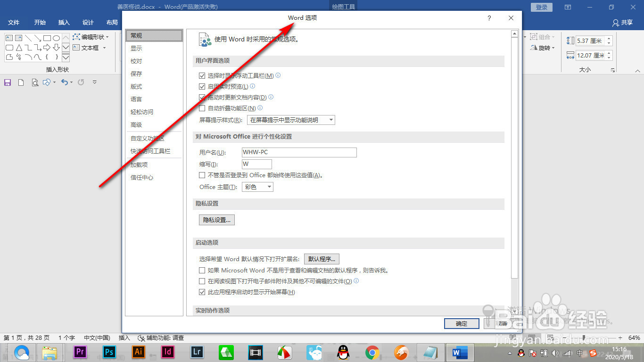
Task: Open the Office theme dropdown
Action: 258,187
